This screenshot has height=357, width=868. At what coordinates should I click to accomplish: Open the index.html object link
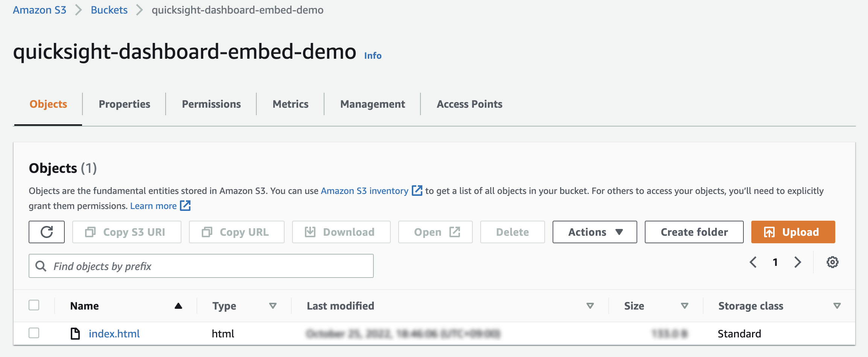click(x=114, y=334)
